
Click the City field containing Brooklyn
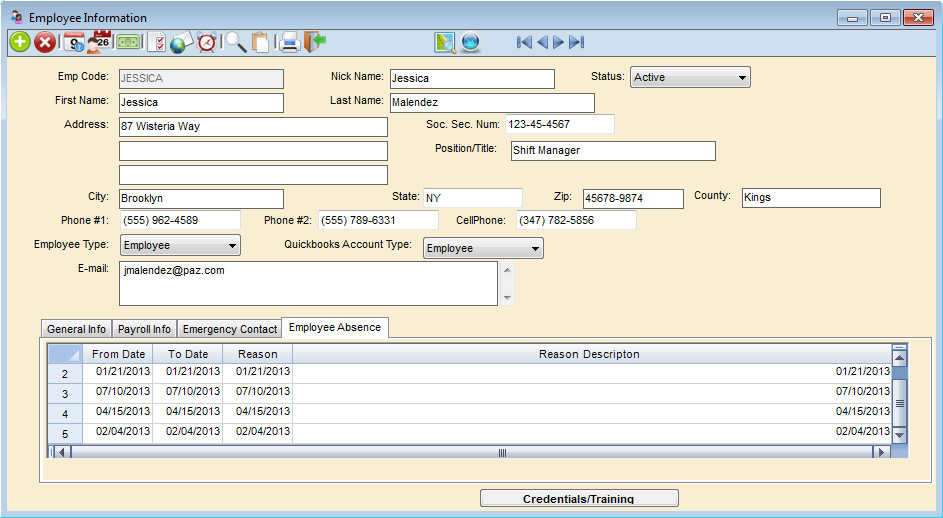click(x=201, y=199)
